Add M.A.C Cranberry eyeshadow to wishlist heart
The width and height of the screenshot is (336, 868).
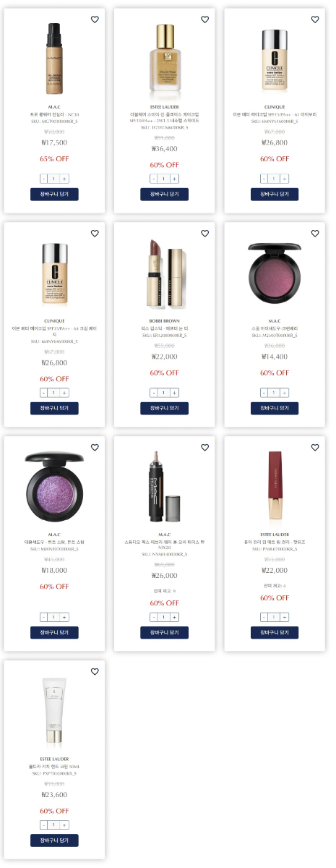click(x=315, y=234)
